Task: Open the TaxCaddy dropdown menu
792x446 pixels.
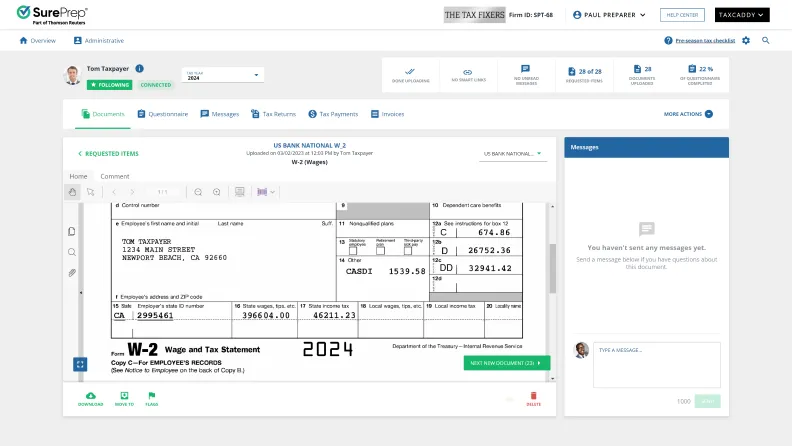Action: coord(742,15)
